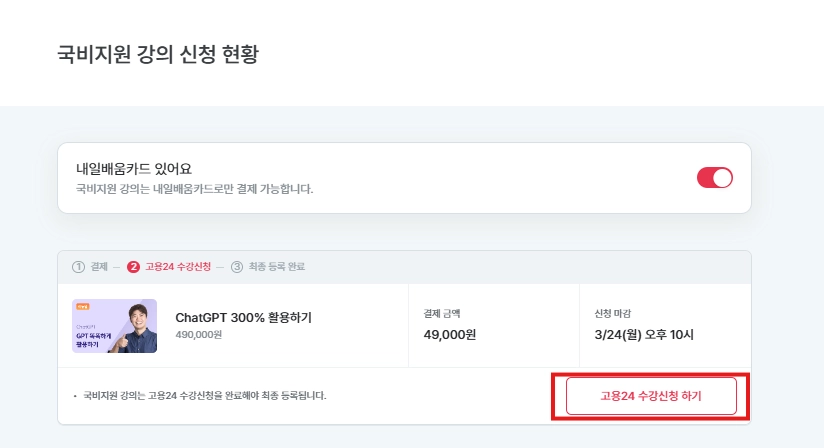Image resolution: width=824 pixels, height=448 pixels.
Task: Click the step 1 circle icon
Action: pyautogui.click(x=78, y=267)
